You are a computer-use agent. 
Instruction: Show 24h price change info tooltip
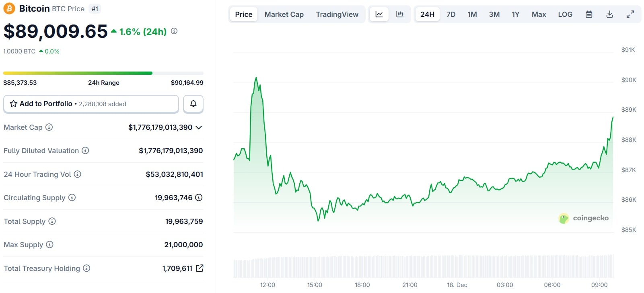[x=174, y=31]
